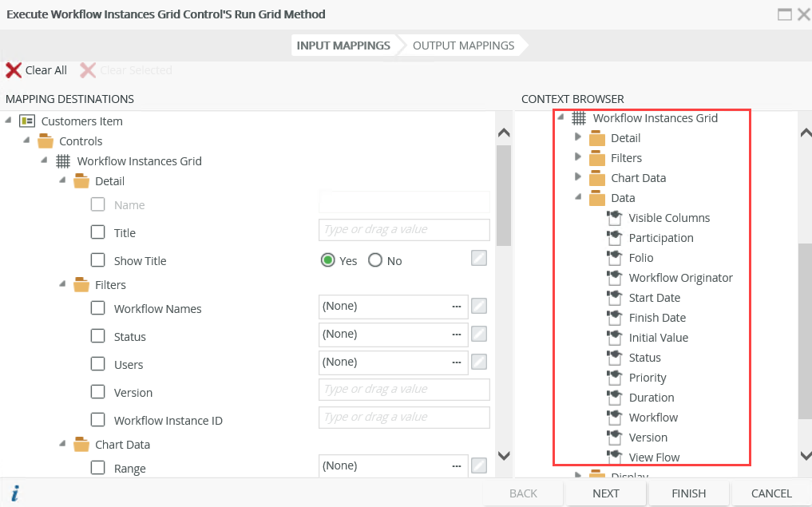This screenshot has width=812, height=507.
Task: Click the Controls folder icon
Action: point(46,141)
